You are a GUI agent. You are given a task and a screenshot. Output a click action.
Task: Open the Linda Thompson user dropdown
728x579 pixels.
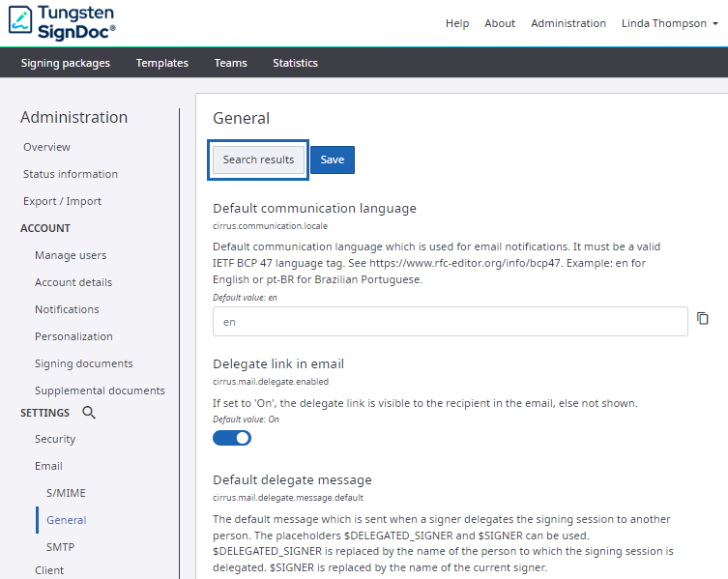pos(669,23)
